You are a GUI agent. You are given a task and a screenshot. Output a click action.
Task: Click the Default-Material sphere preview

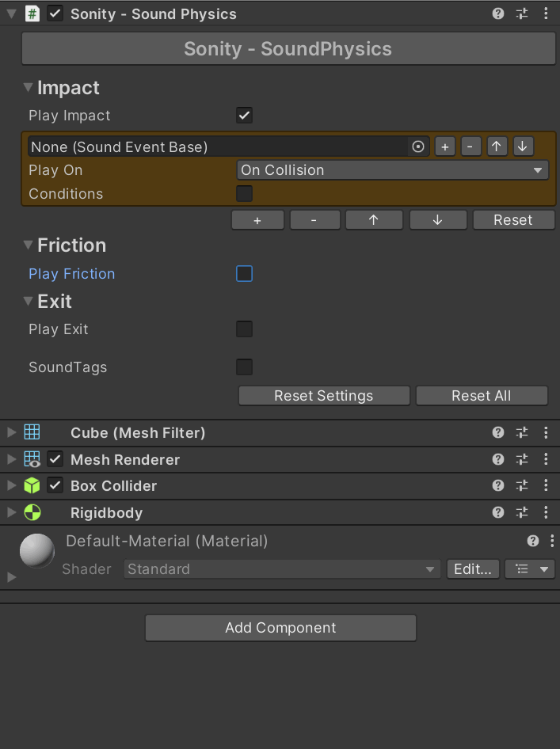click(36, 550)
